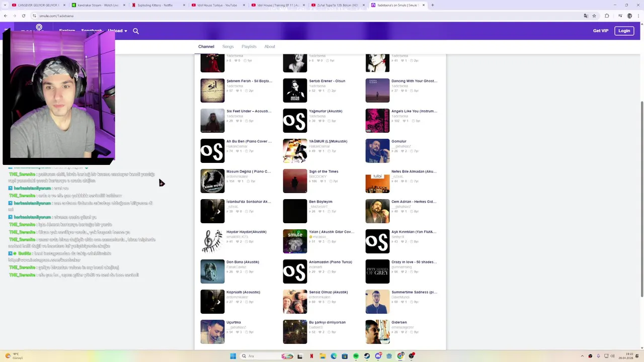Open Discord from the taskbar
Viewport: 644px width, 362px height.
[378, 356]
